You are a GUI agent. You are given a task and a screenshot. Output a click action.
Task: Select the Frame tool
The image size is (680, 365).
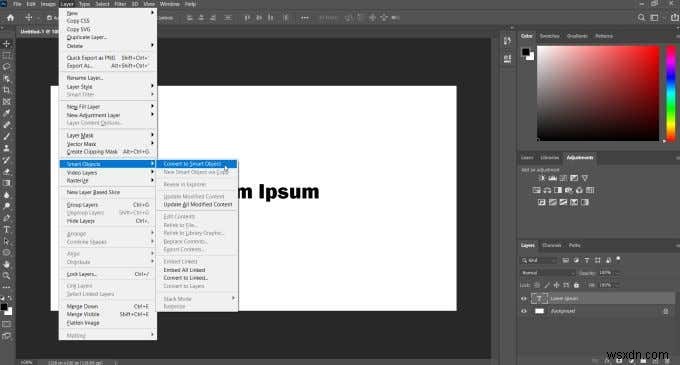pyautogui.click(x=7, y=102)
